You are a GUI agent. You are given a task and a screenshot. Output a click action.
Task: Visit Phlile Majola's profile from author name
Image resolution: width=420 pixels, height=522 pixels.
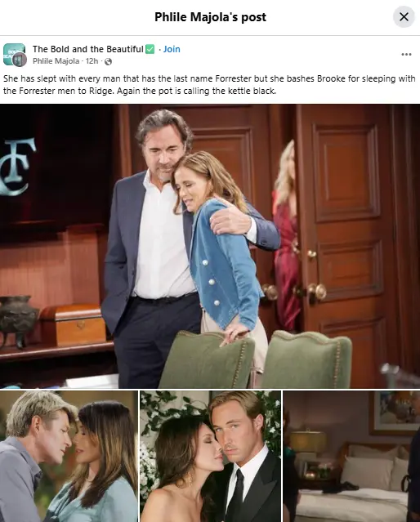56,61
